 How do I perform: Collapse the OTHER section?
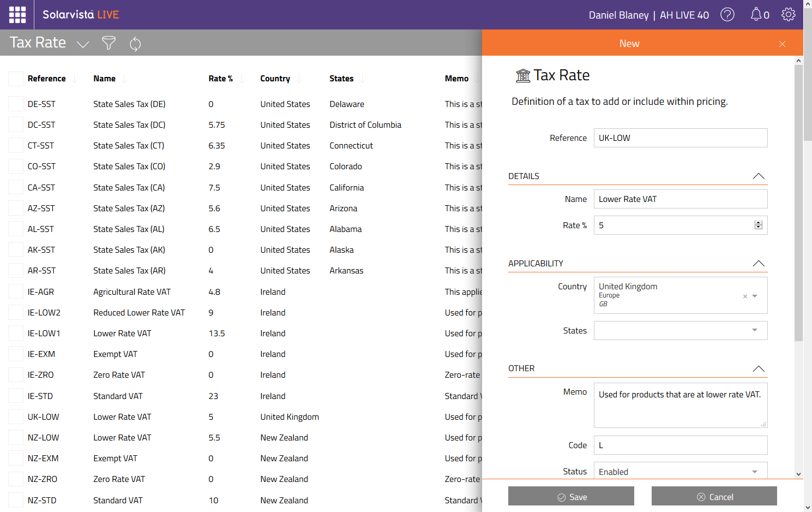[759, 368]
